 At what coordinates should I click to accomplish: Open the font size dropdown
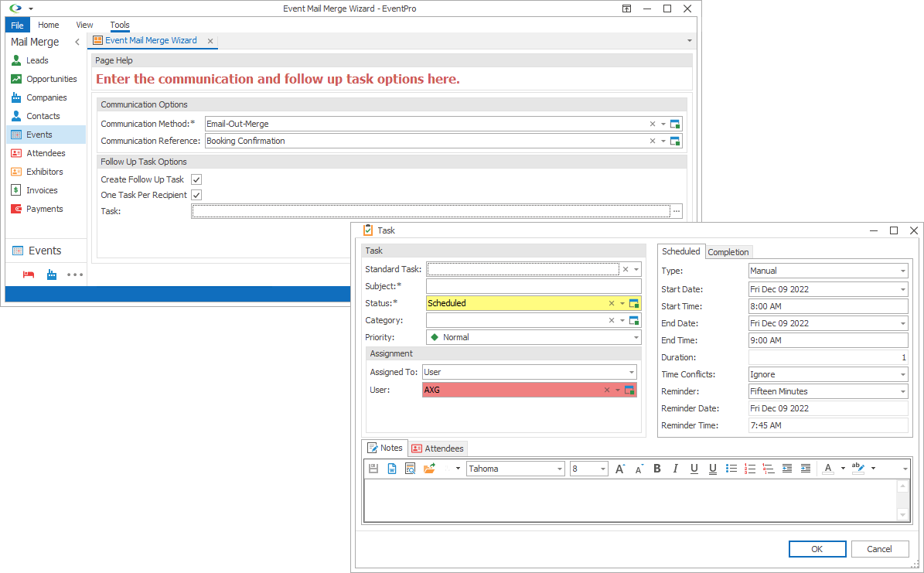pos(603,469)
